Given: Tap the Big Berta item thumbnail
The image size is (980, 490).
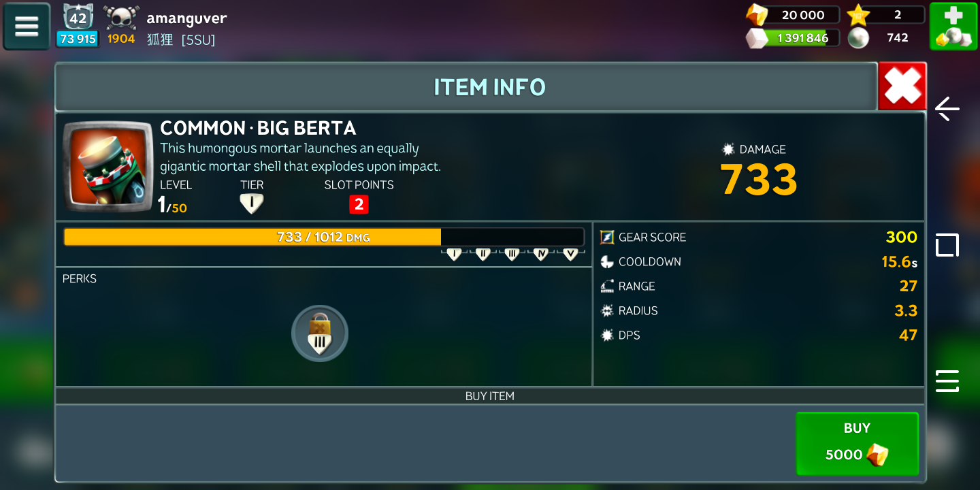Looking at the screenshot, I should pyautogui.click(x=108, y=167).
